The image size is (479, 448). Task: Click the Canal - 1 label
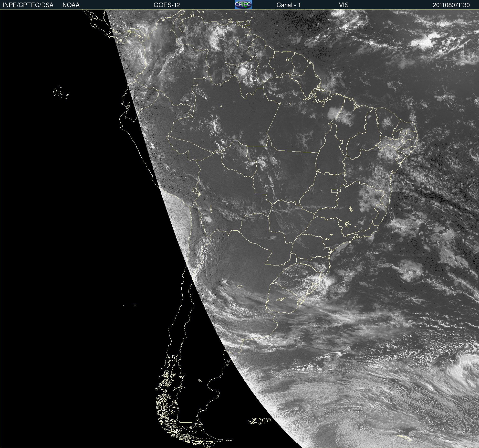pyautogui.click(x=288, y=5)
